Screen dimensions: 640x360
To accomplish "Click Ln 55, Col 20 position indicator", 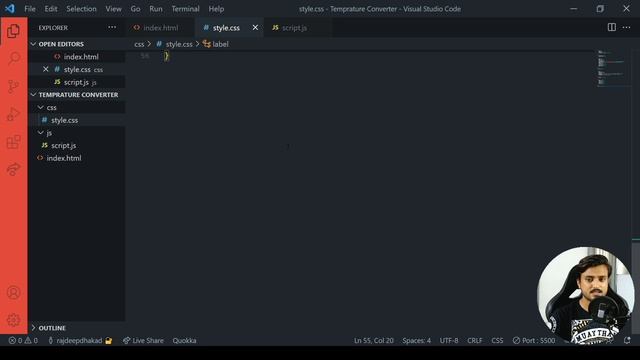I will click(x=373, y=340).
